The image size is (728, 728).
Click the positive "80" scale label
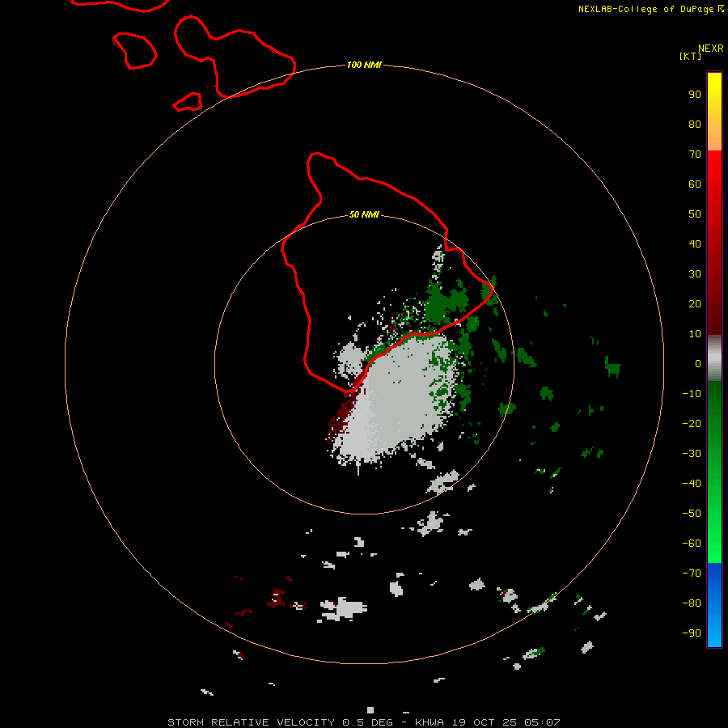coord(695,124)
